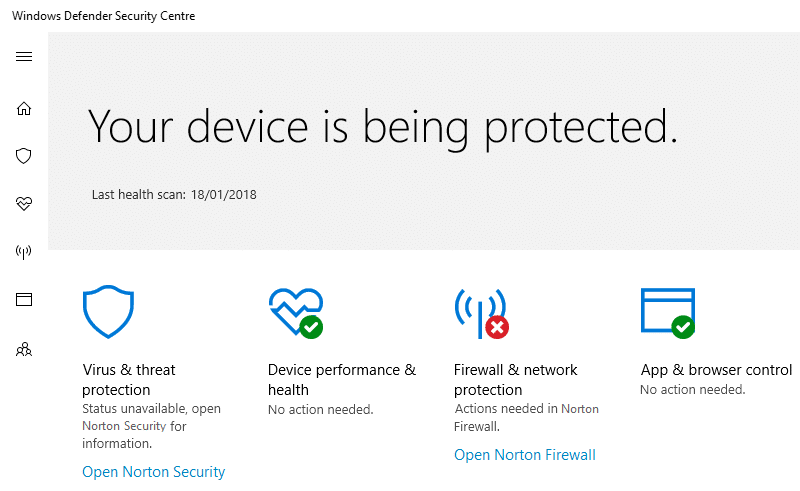
Task: Click the Last health scan date text
Action: tap(174, 194)
